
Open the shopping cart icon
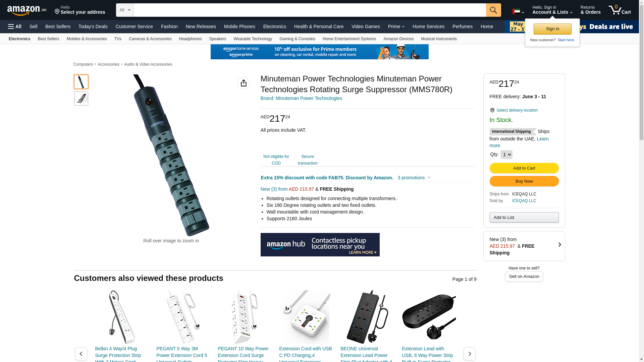coord(620,10)
